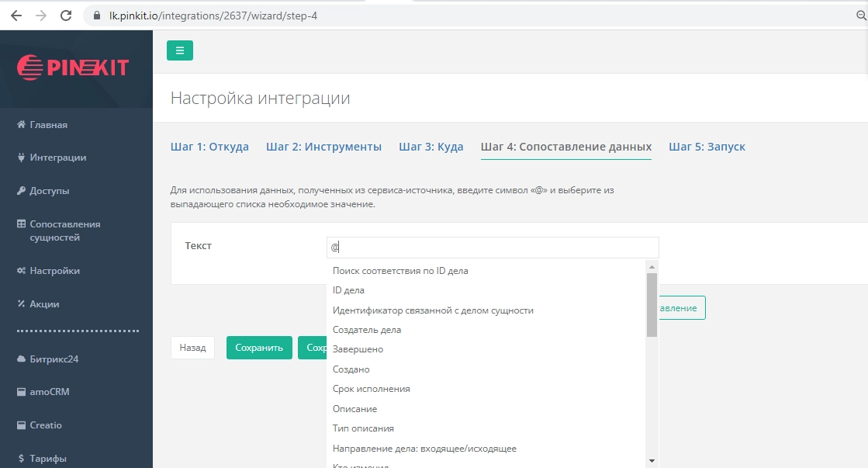Pick Создатель дела from the suggestion list

pyautogui.click(x=366, y=330)
